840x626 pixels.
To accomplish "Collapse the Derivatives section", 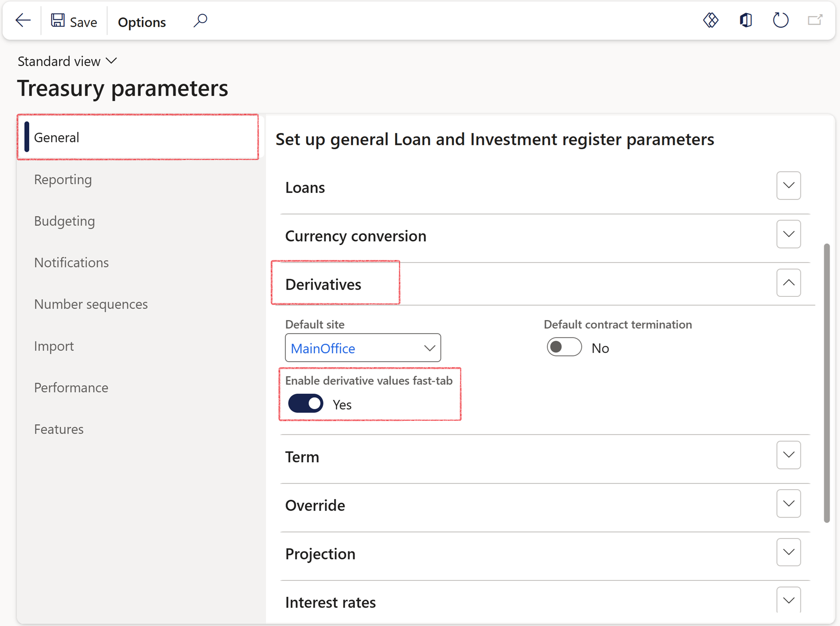I will (788, 283).
